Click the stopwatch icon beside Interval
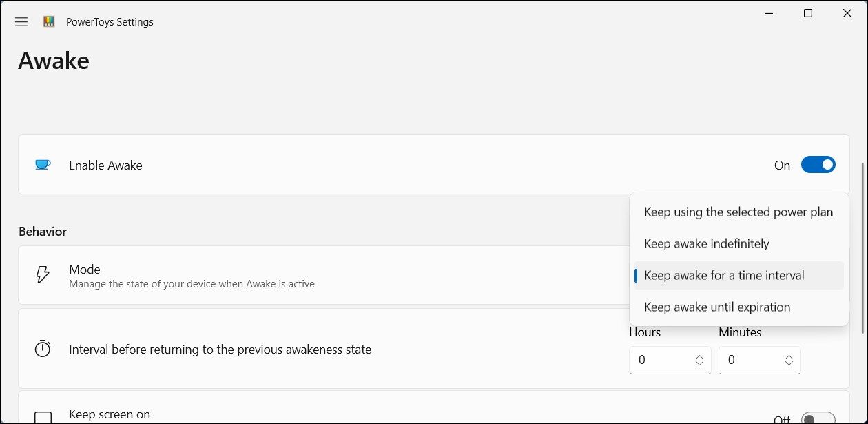 42,348
